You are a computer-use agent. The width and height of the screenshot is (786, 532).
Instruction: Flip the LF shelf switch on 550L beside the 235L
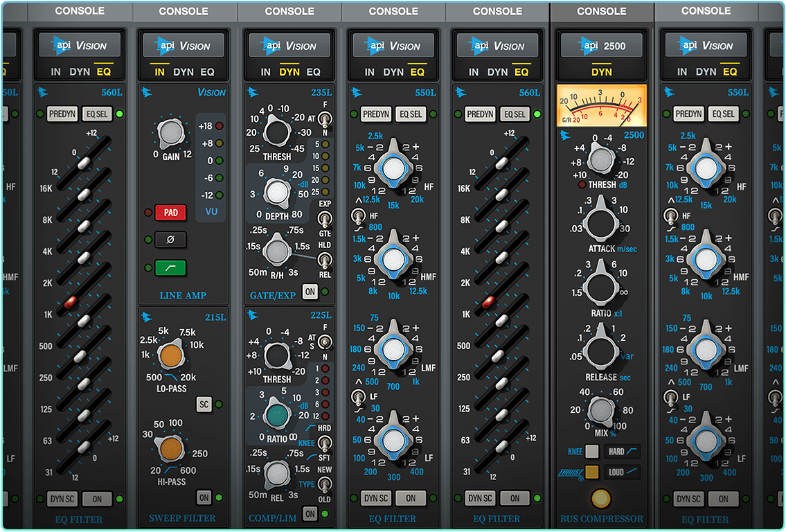358,397
